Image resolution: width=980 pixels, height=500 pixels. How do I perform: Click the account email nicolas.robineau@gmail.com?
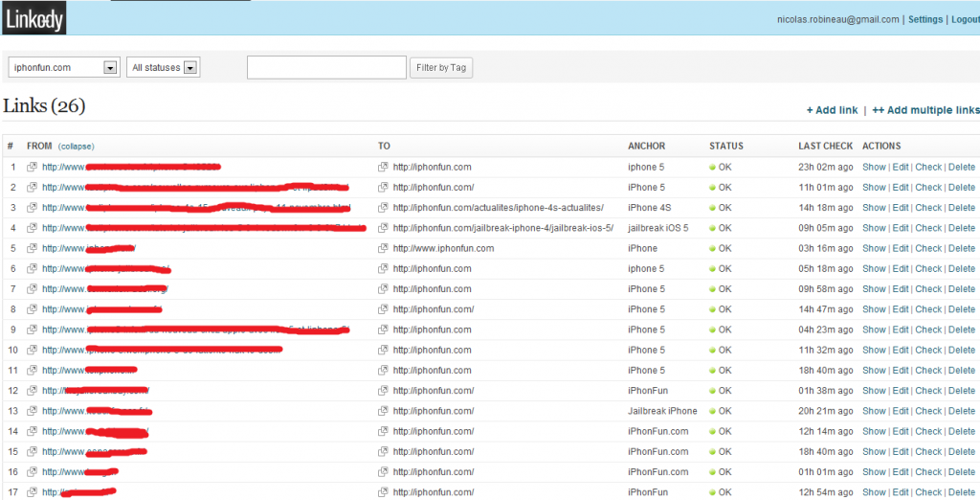(x=837, y=19)
